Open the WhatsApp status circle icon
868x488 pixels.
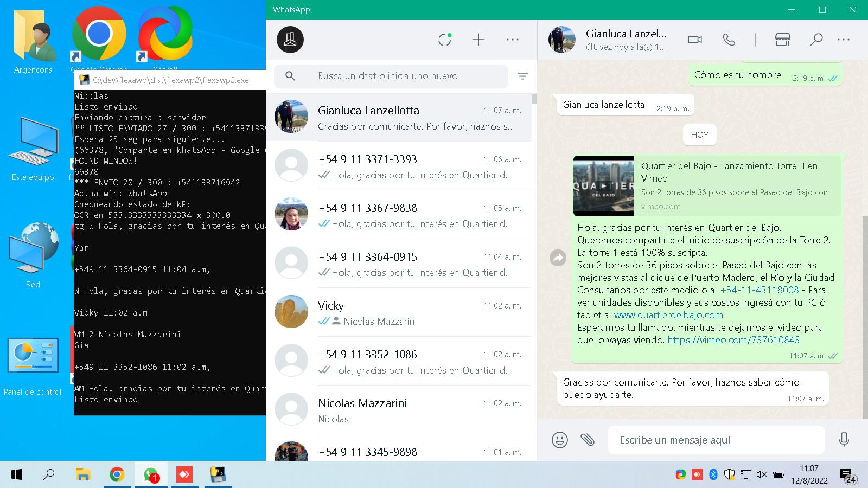[445, 40]
